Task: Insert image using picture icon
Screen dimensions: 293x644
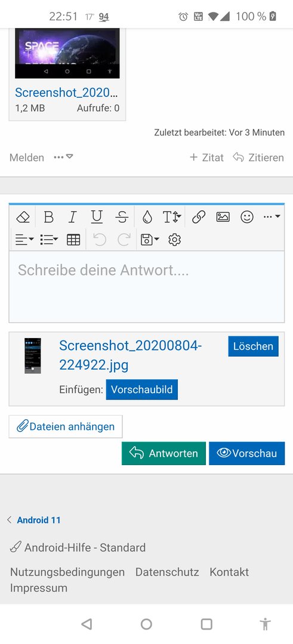Action: pos(223,217)
